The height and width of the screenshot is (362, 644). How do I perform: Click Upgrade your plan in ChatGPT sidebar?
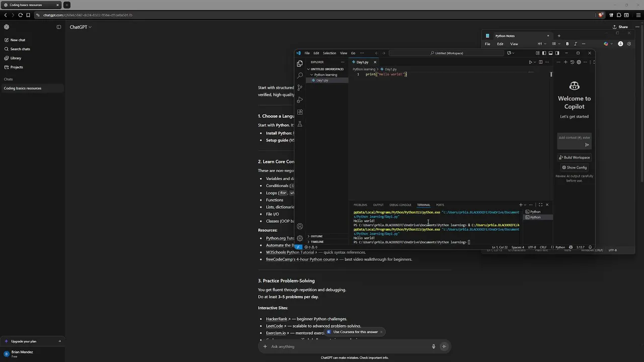[x=32, y=341]
